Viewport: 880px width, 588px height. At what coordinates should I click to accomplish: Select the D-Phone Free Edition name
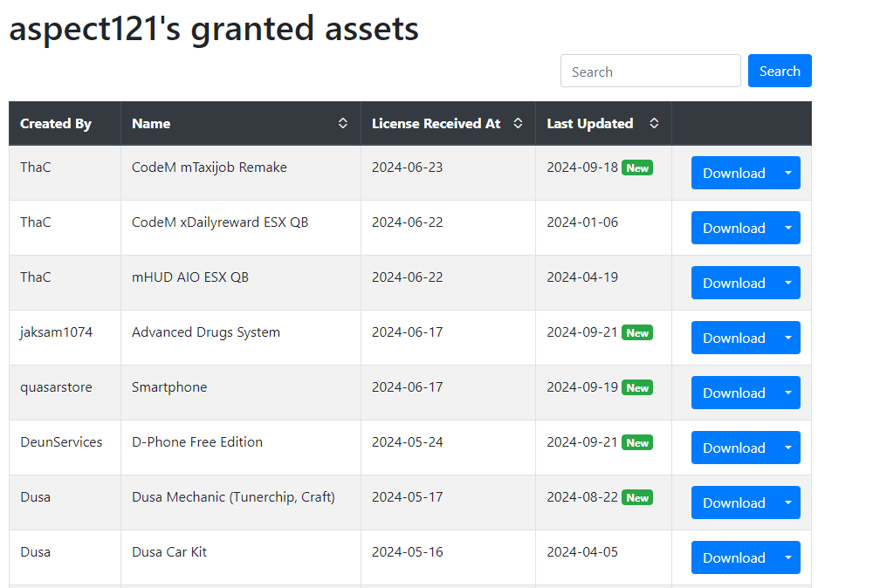pos(197,442)
